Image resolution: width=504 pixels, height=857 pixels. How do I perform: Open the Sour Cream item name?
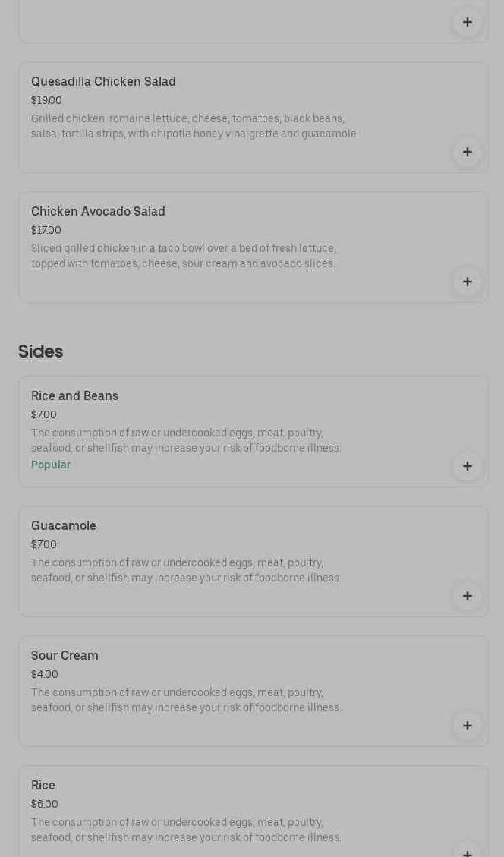pos(65,656)
